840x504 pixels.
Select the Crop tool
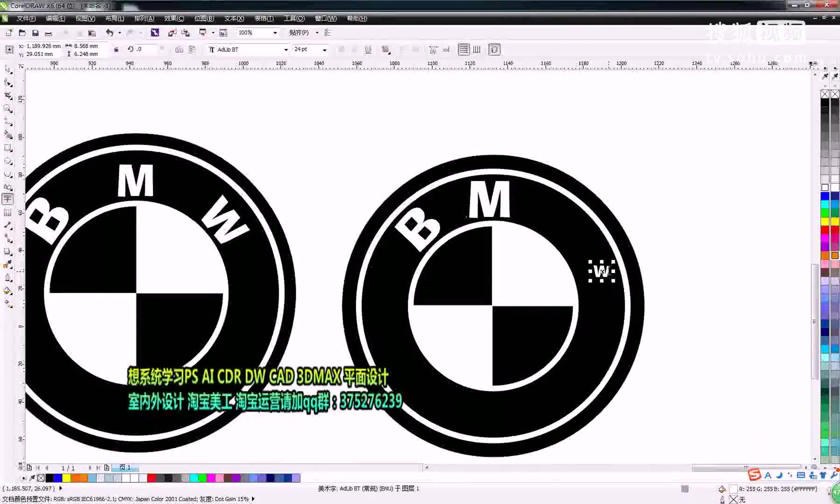point(8,96)
